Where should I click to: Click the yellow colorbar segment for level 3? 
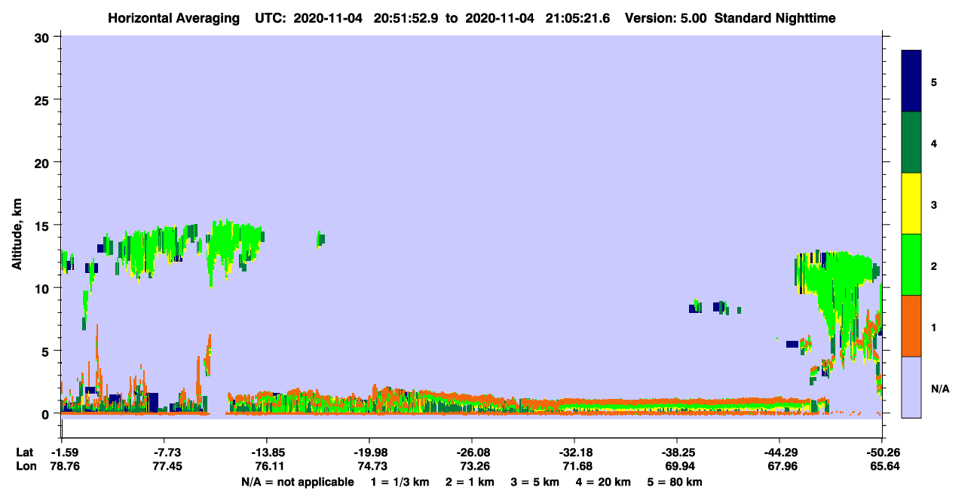pyautogui.click(x=911, y=204)
